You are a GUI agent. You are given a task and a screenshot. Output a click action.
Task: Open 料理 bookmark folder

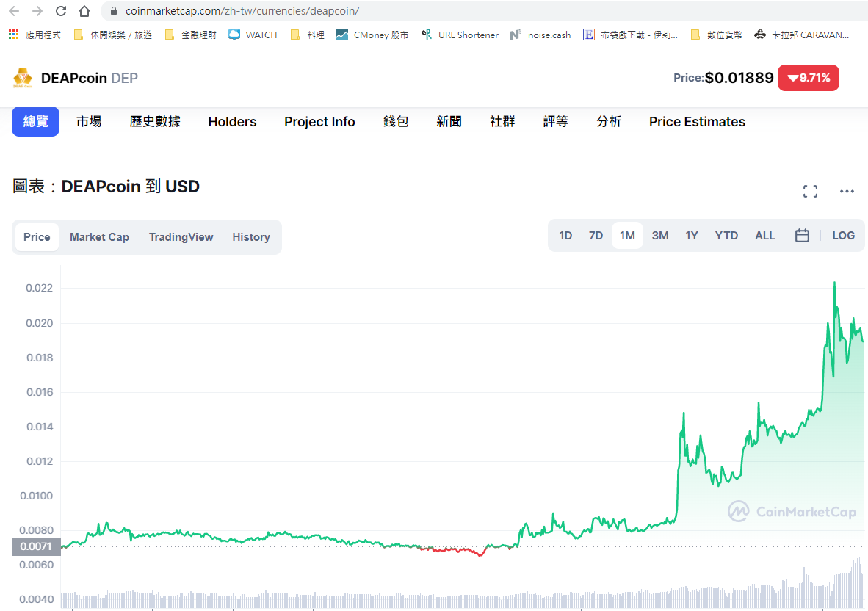coord(308,35)
